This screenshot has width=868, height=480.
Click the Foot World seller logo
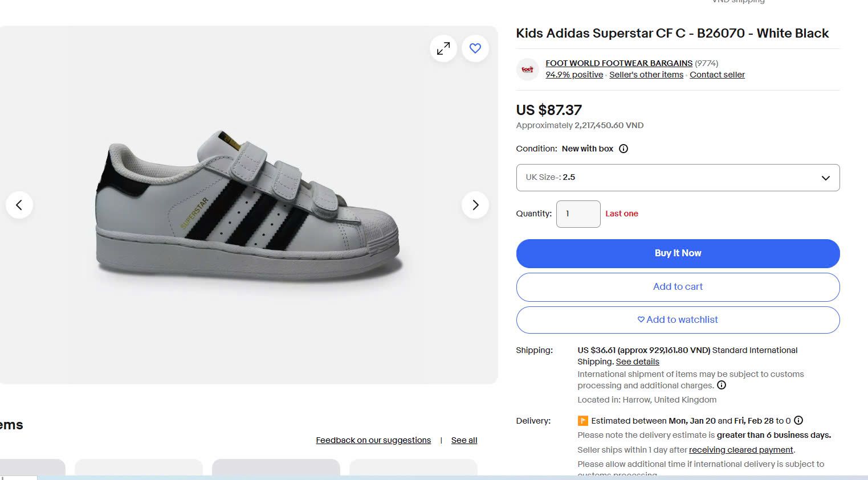(528, 69)
